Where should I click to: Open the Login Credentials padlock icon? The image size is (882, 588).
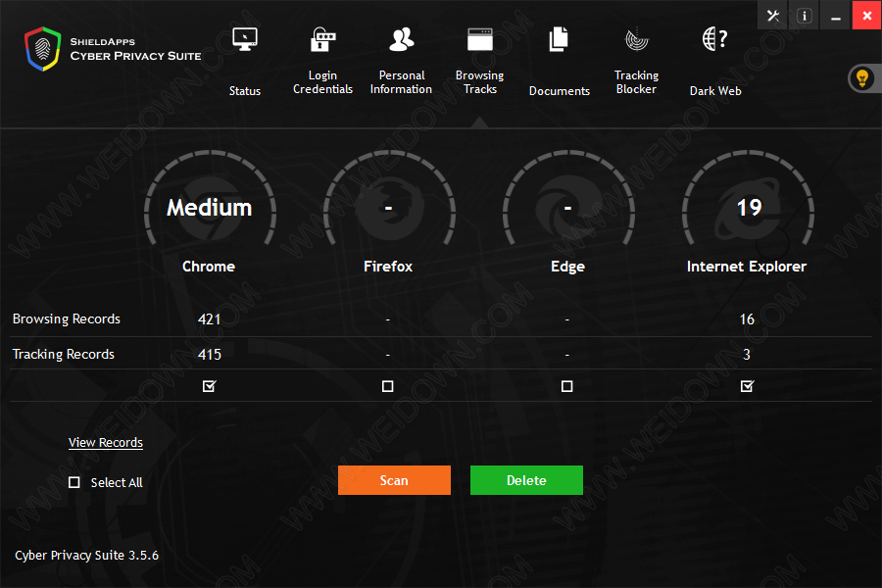(322, 39)
